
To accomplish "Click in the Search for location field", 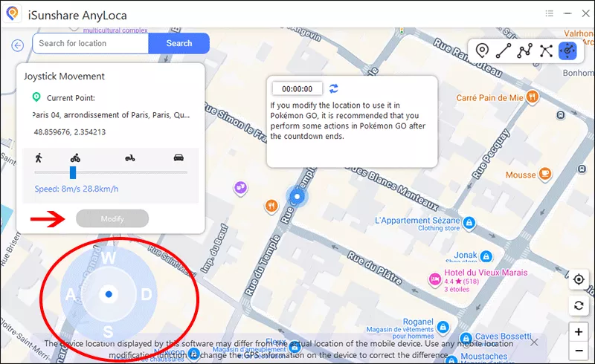I will pyautogui.click(x=91, y=43).
